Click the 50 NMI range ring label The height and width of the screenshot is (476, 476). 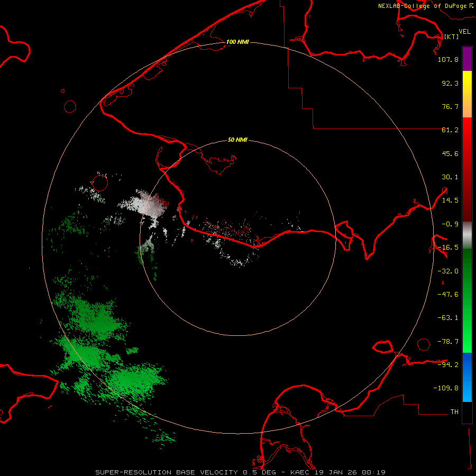click(237, 140)
